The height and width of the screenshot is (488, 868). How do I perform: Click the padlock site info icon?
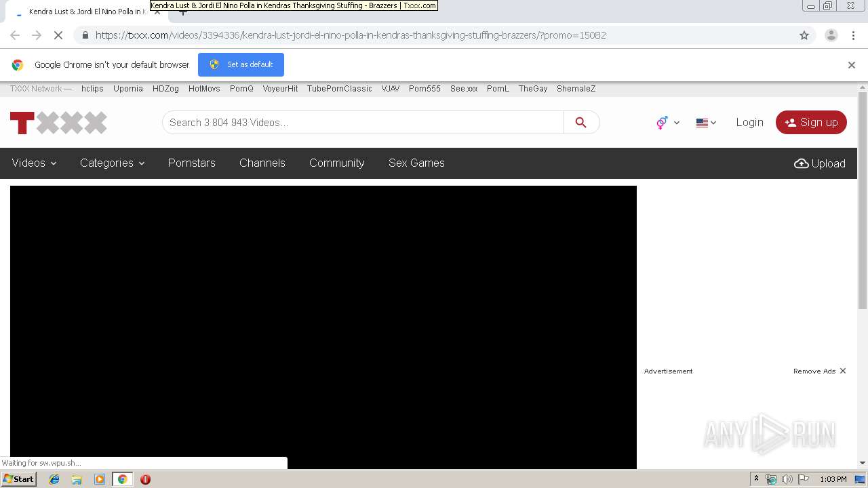[85, 35]
